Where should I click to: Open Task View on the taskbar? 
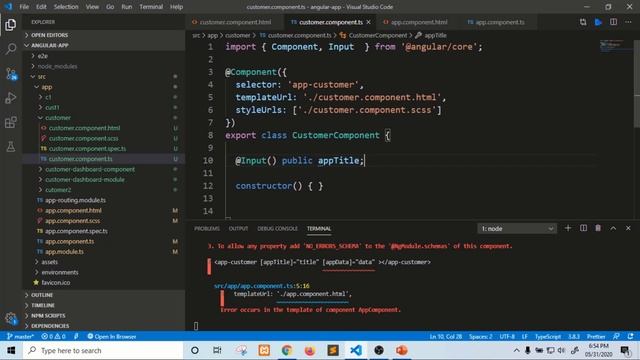[x=217, y=350]
